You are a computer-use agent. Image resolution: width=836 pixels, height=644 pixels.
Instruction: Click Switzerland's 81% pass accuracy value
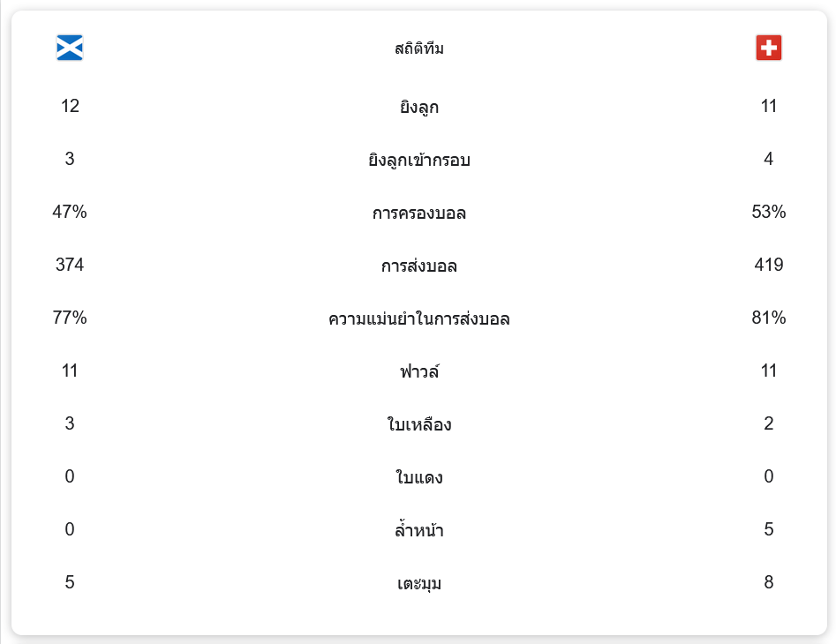769,318
